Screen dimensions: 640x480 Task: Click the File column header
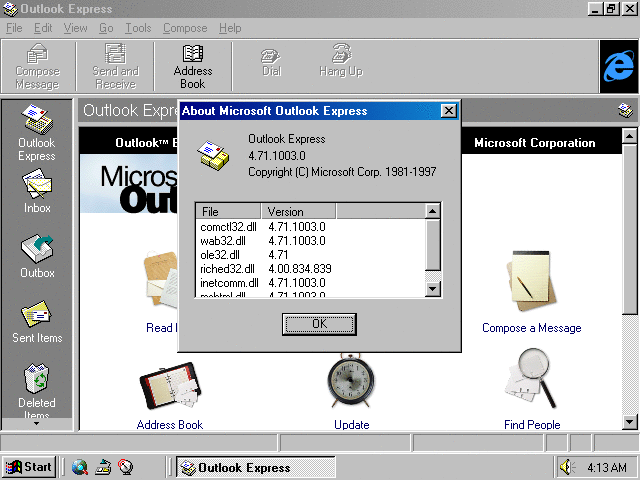[229, 211]
